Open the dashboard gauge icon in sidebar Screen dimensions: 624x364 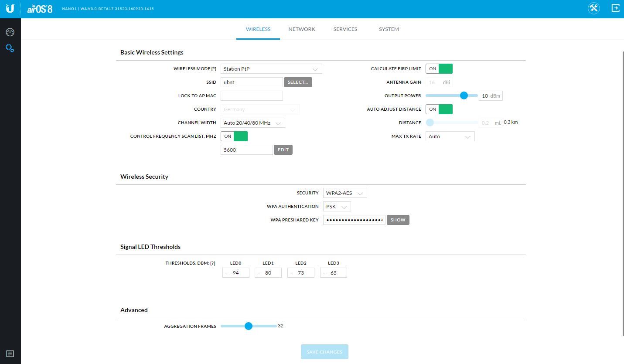(10, 32)
